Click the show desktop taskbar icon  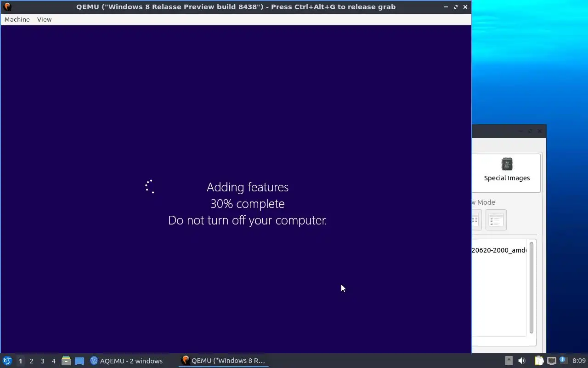(79, 361)
